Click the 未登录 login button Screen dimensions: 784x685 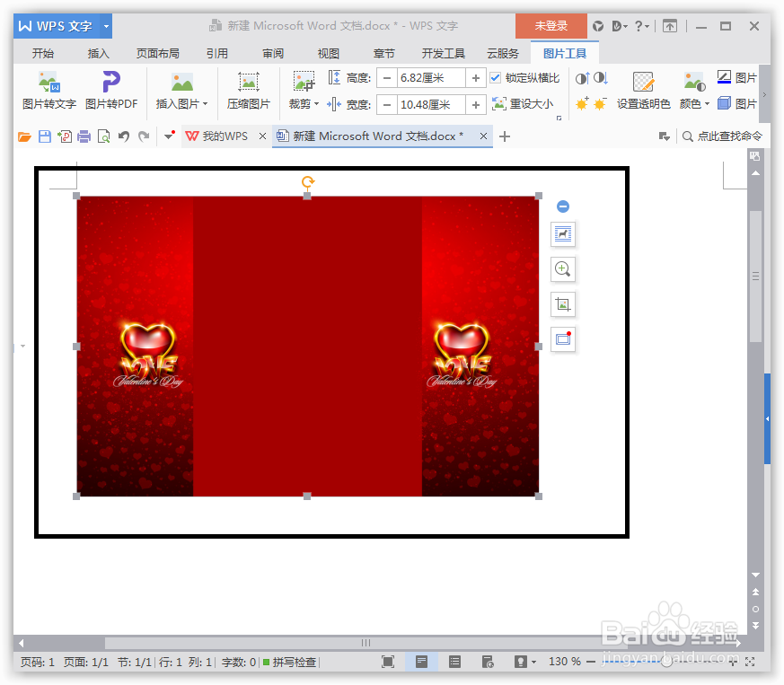coord(551,26)
